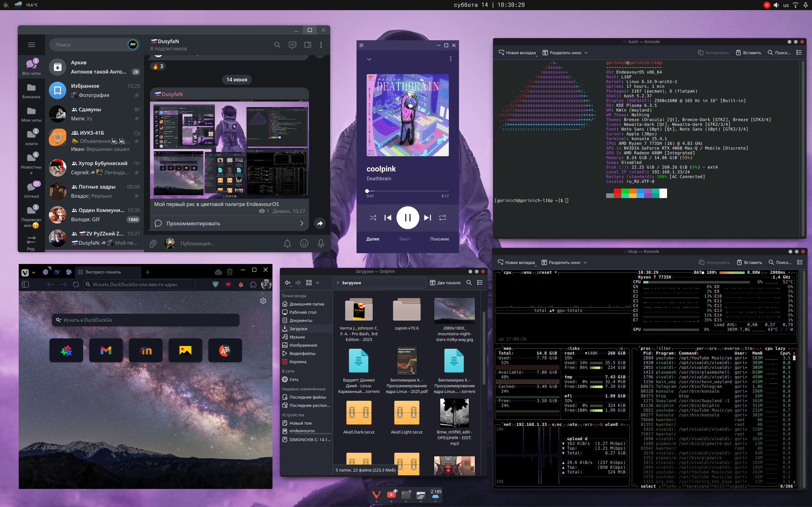The height and width of the screenshot is (507, 812).
Task: Toggle repeat mode in music player
Action: (442, 218)
